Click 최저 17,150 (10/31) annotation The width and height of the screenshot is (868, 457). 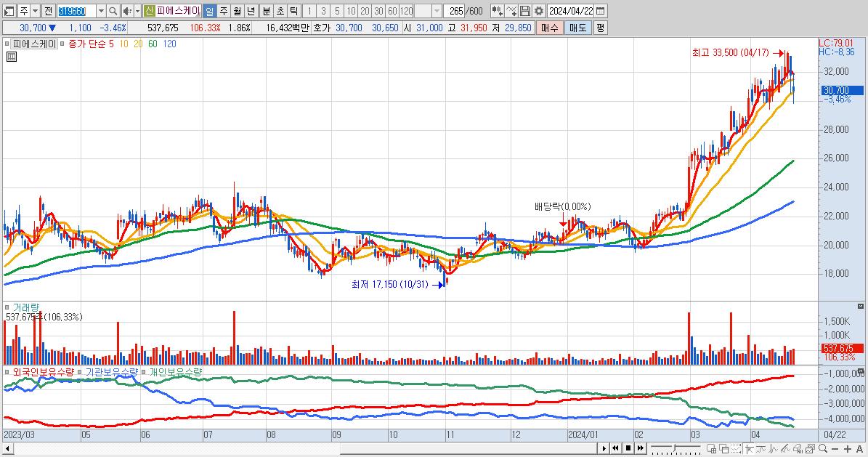pyautogui.click(x=390, y=284)
